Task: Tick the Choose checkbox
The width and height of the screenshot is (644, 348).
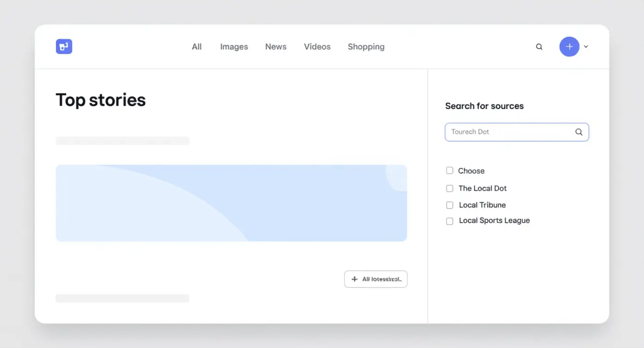Action: (449, 170)
